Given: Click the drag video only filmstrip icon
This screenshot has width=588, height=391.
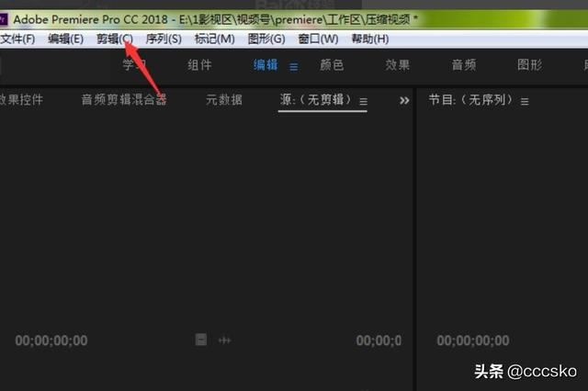Looking at the screenshot, I should pyautogui.click(x=200, y=340).
